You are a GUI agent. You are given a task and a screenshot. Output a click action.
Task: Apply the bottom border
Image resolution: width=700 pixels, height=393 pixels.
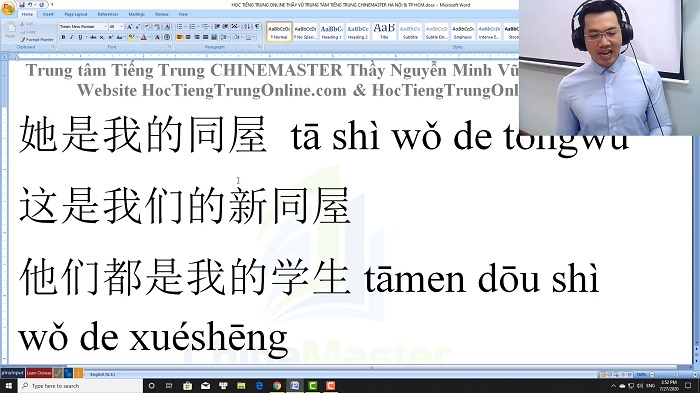click(x=248, y=37)
